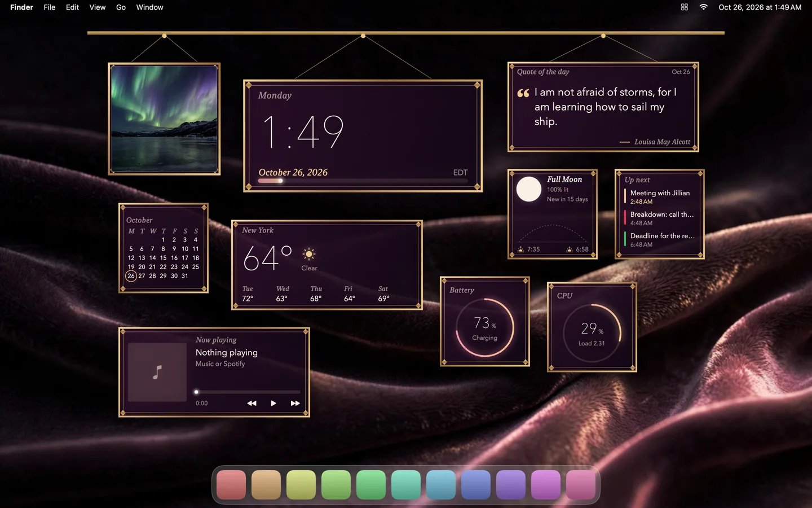Image resolution: width=812 pixels, height=508 pixels.
Task: Click the tan dock icon
Action: 266,485
